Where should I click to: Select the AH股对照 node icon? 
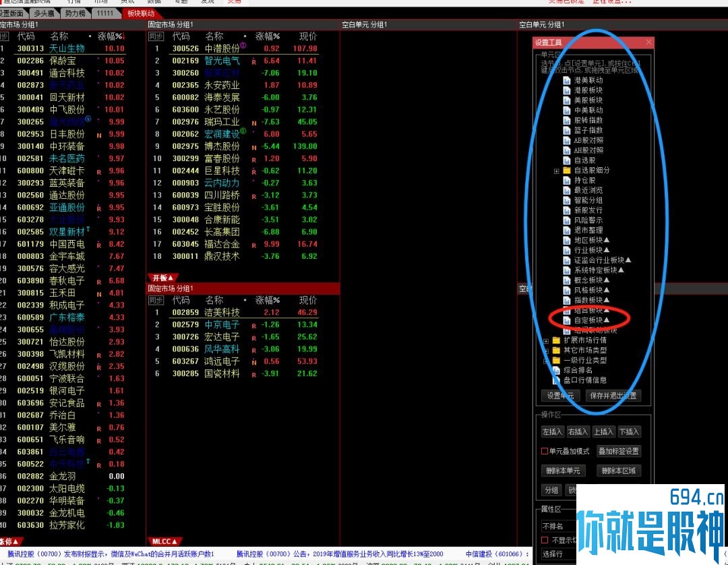[x=567, y=150]
